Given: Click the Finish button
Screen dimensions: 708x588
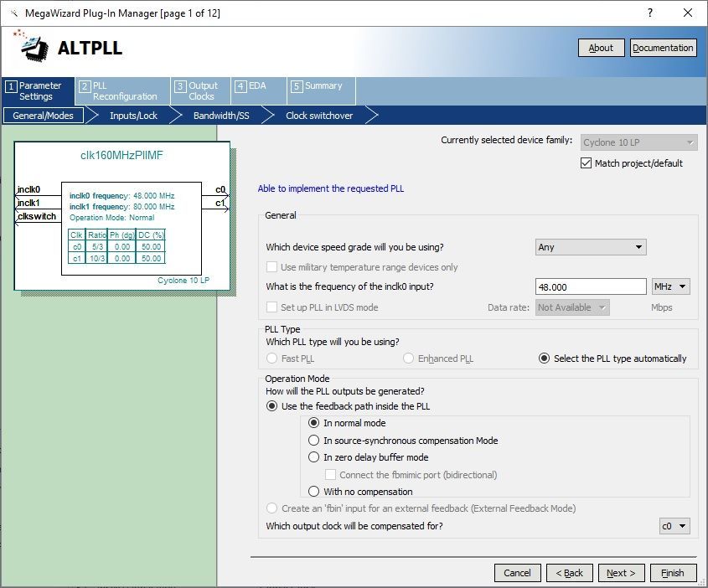Looking at the screenshot, I should click(x=674, y=573).
